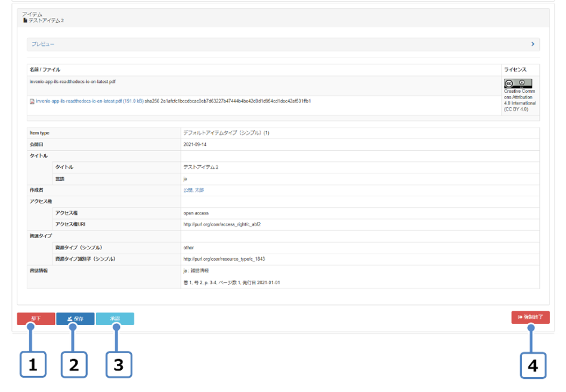This screenshot has width=566, height=392.
Task: Click the 名前 / ファイル column header
Action: point(45,70)
